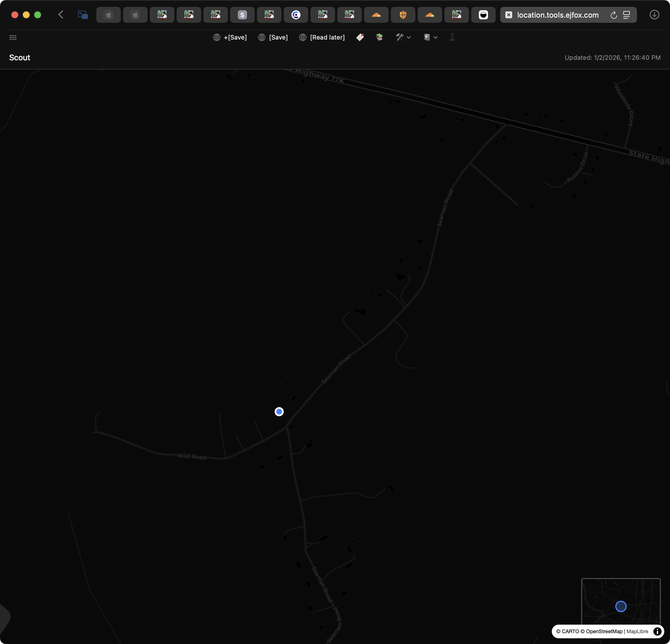The height and width of the screenshot is (644, 670).
Task: Click the chess pawn toolbar icon
Action: click(452, 37)
